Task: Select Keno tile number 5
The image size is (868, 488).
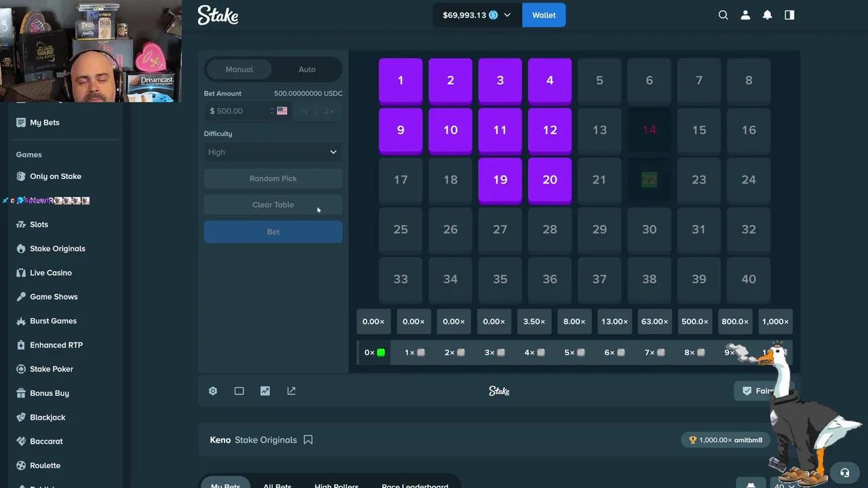Action: click(x=599, y=81)
